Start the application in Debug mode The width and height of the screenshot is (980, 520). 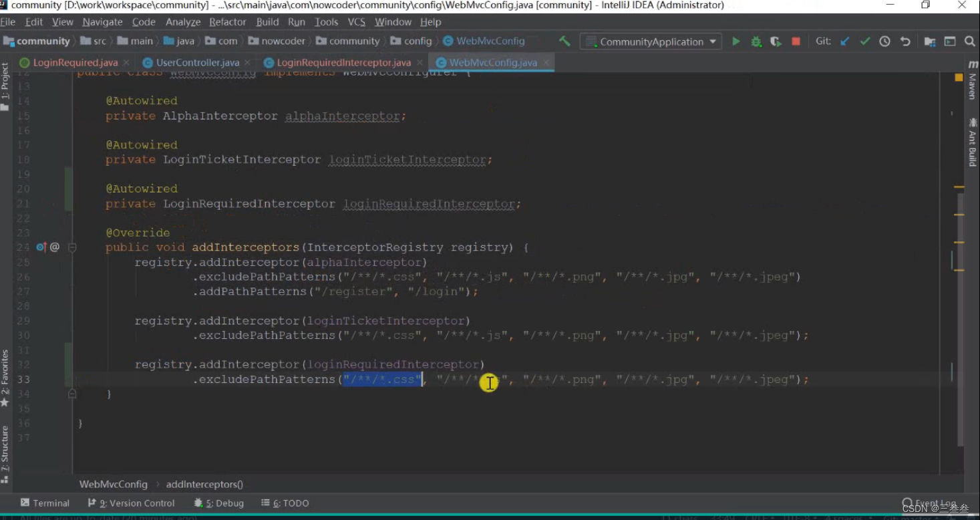click(x=756, y=41)
